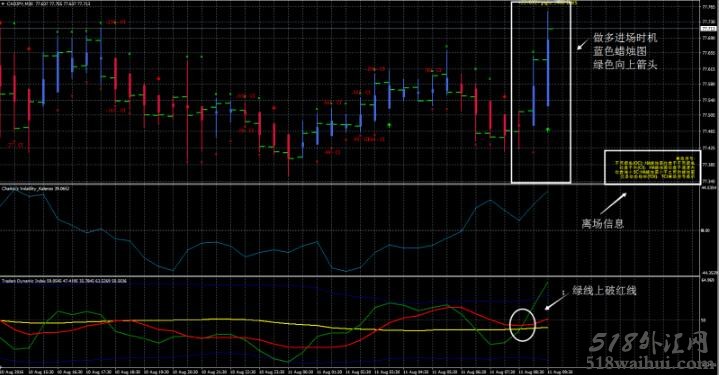The width and height of the screenshot is (719, 375).
Task: Click the green arrow below the last blue candle
Action: click(548, 131)
